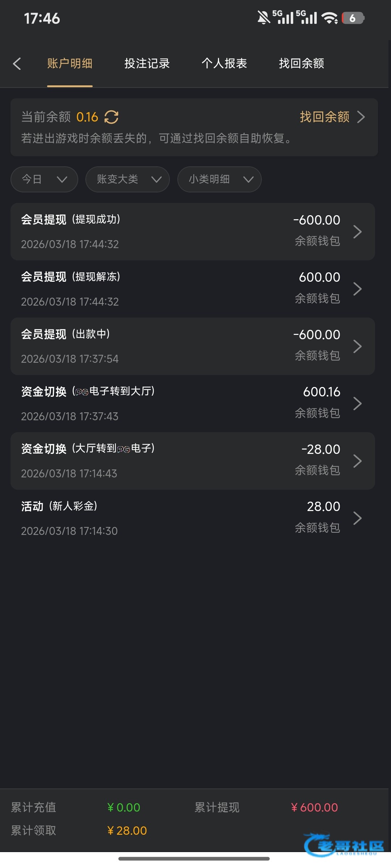Screen dimensions: 391x868
Task: Open 新人彩金 activity entry arrow
Action: coord(357,518)
